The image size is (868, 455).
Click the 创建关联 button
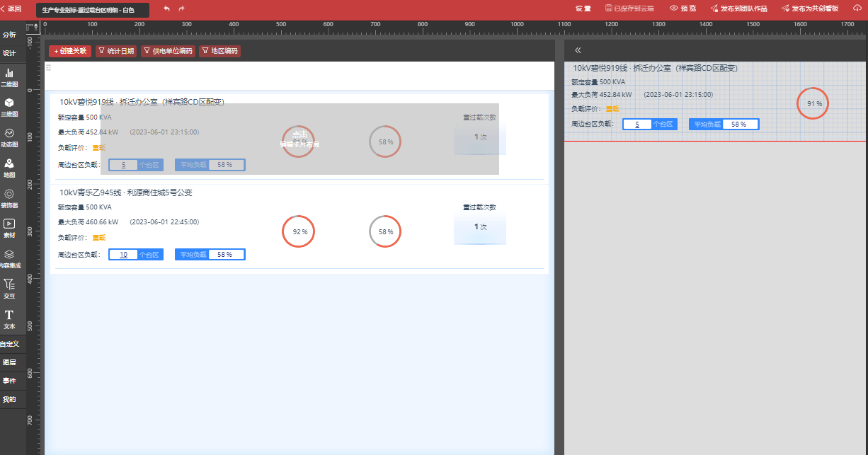click(x=69, y=51)
